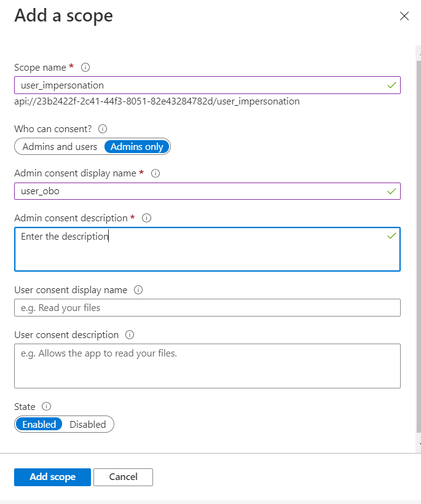Click the User consent description textarea
Image resolution: width=421 pixels, height=504 pixels.
[x=207, y=366]
